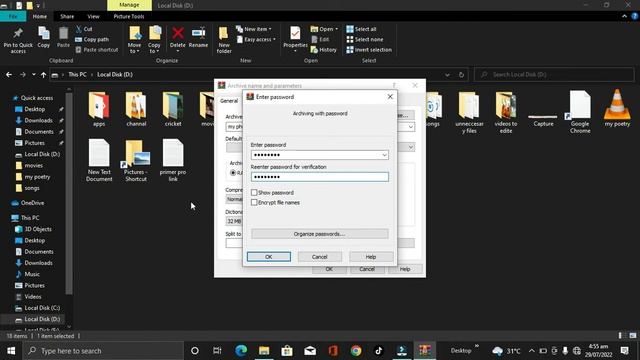The image size is (640, 360).
Task: Open TikTok from the taskbar
Action: 379,350
